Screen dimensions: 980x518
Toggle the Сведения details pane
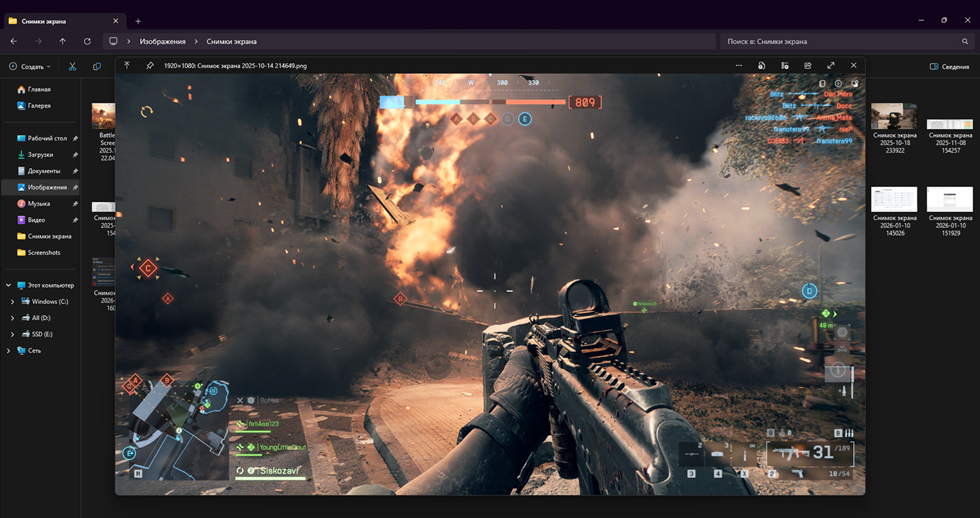949,66
